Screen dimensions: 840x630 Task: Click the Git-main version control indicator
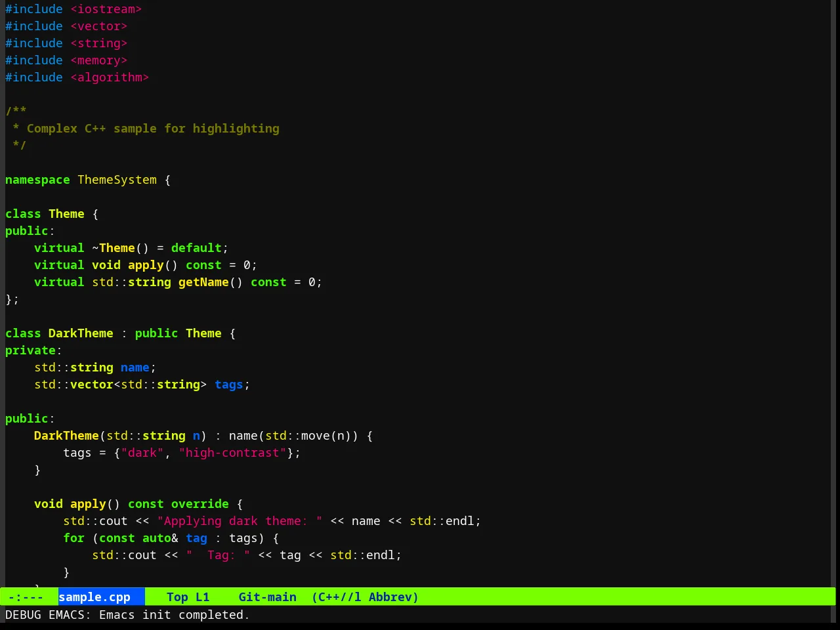coord(267,597)
